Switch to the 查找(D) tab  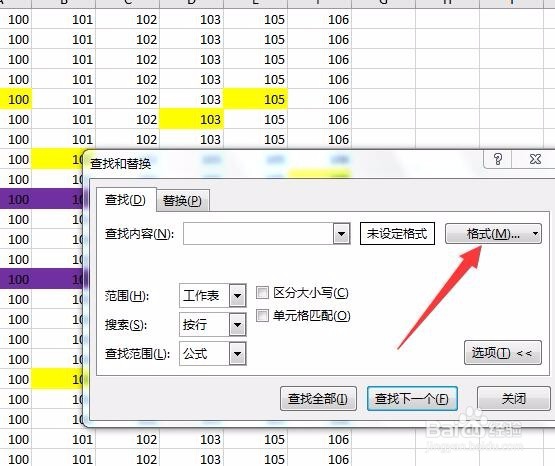pyautogui.click(x=125, y=200)
